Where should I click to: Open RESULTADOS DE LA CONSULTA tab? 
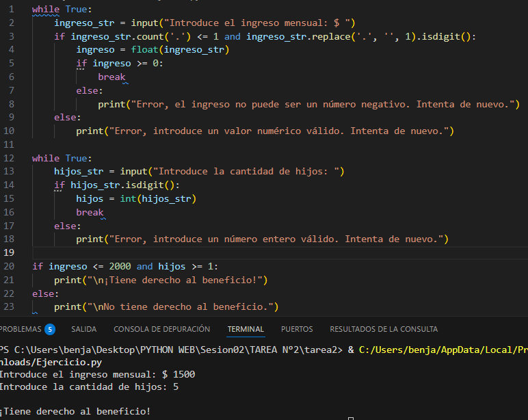click(384, 329)
